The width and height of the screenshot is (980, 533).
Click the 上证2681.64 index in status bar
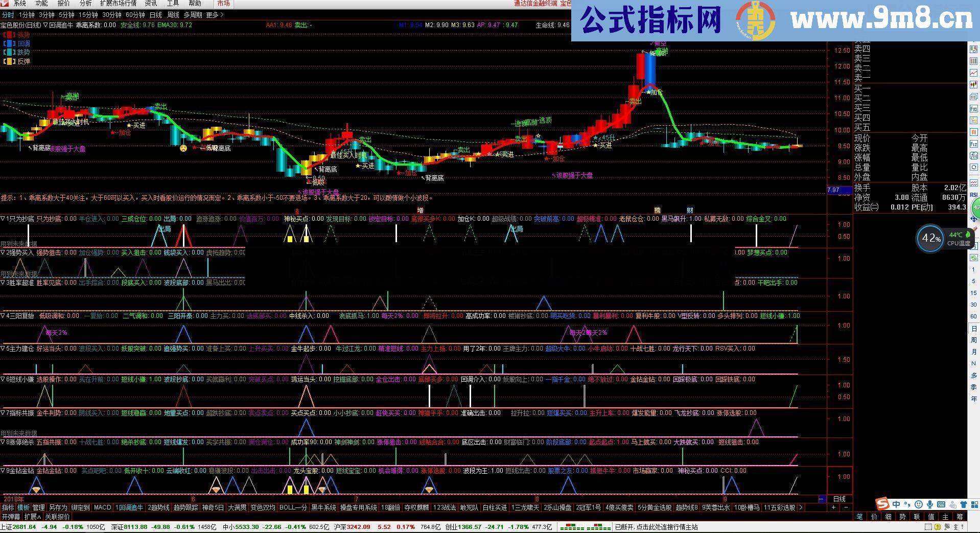(18, 527)
